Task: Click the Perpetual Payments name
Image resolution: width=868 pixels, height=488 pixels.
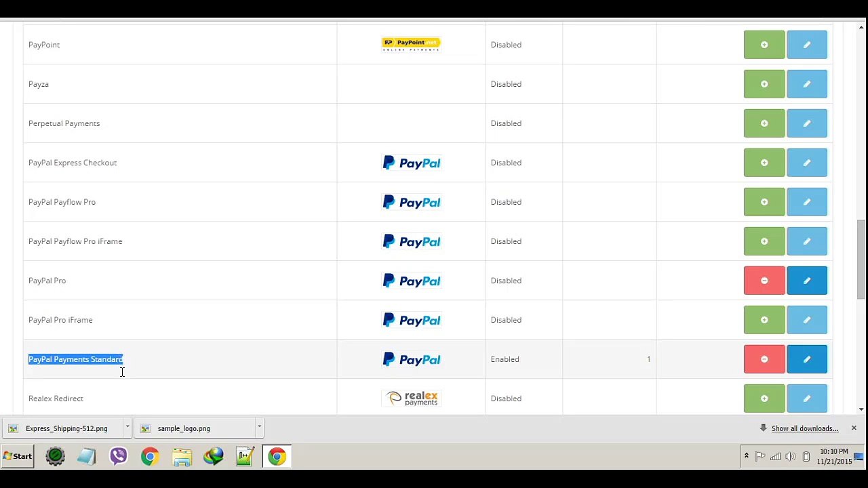Action: (64, 123)
